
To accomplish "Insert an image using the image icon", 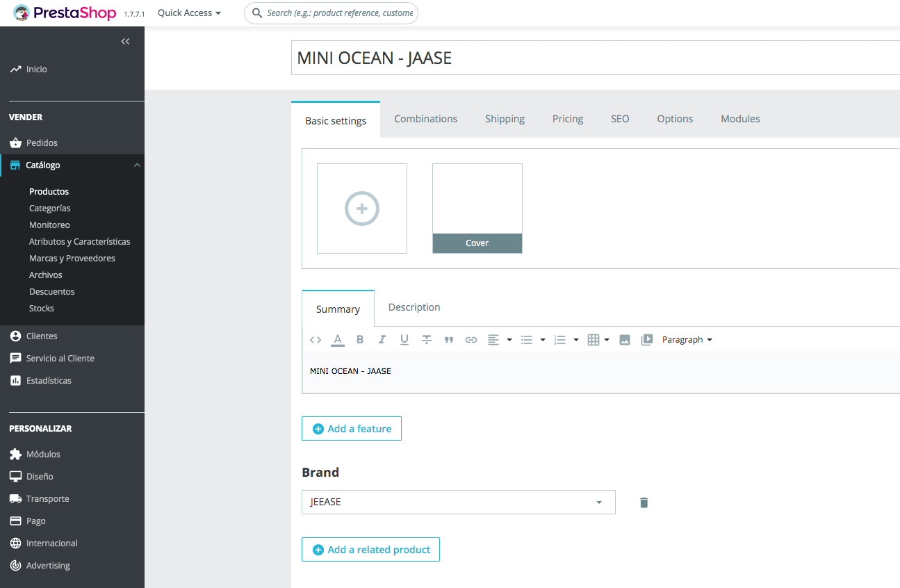I will point(625,340).
